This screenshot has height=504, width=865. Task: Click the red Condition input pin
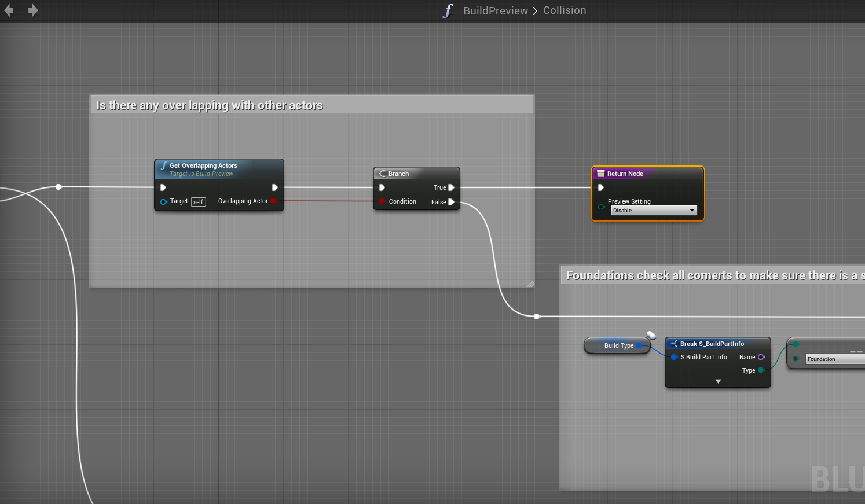382,201
